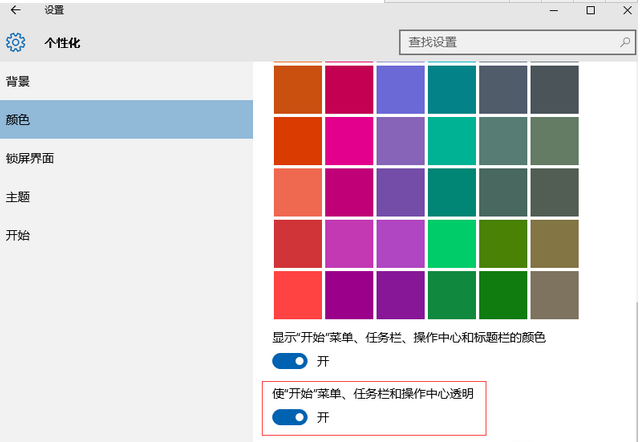641x442 pixels.
Task: Go to the 主题 section
Action: tap(126, 197)
